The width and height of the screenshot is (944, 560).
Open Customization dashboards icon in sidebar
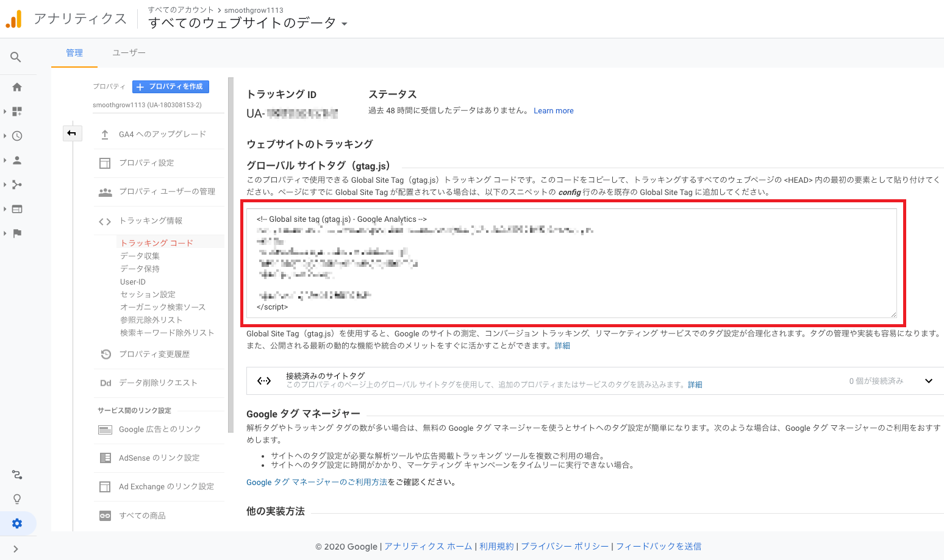tap(17, 112)
